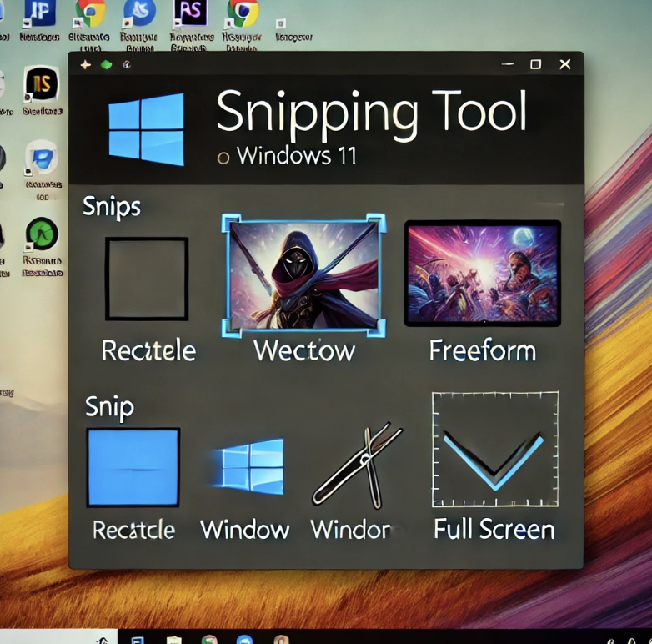Click the green icon in the Snipping Tool title bar
Viewport: 652px width, 644px height.
(107, 64)
